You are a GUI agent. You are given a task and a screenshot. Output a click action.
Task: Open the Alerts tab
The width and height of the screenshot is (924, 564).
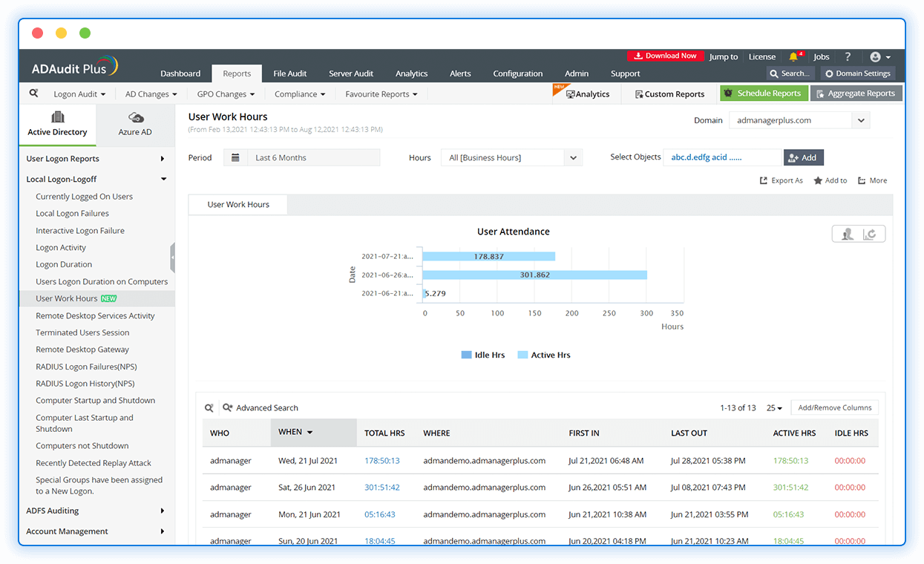[x=460, y=73]
